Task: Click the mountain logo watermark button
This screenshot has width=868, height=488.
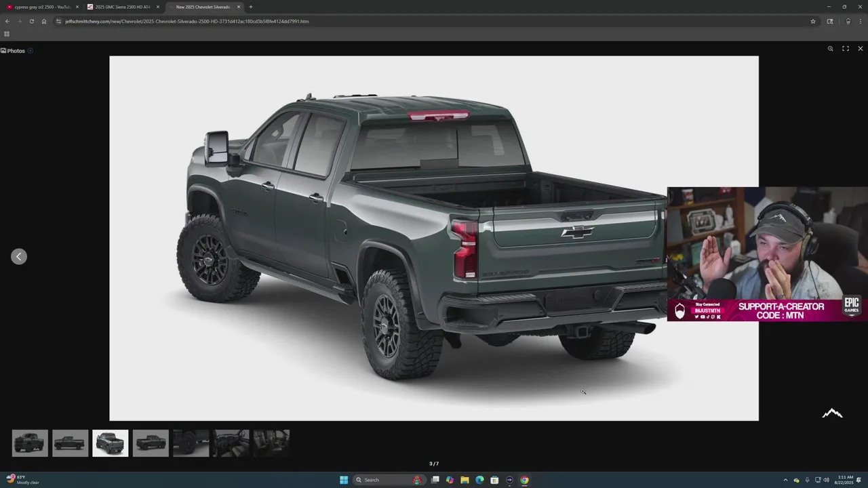Action: [x=833, y=413]
